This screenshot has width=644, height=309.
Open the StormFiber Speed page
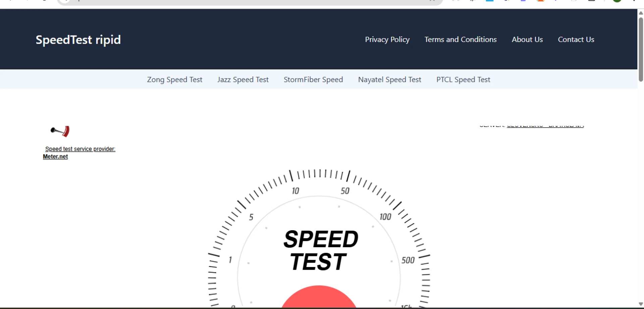tap(313, 80)
